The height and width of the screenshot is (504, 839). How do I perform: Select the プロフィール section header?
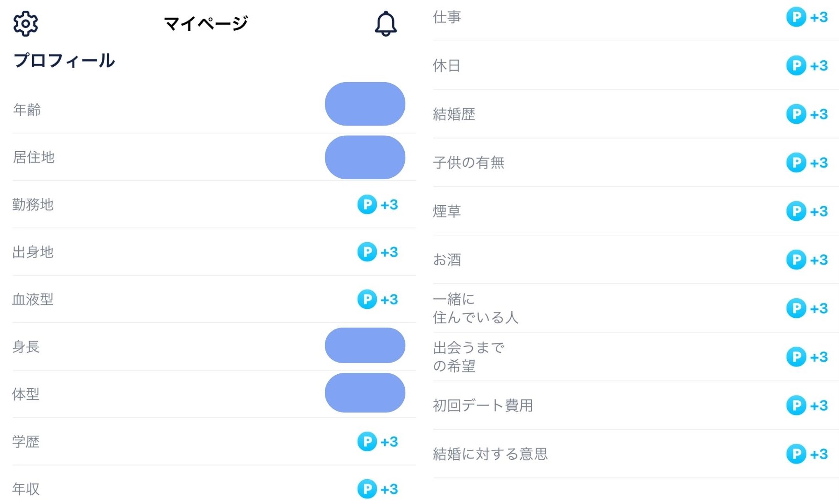64,60
